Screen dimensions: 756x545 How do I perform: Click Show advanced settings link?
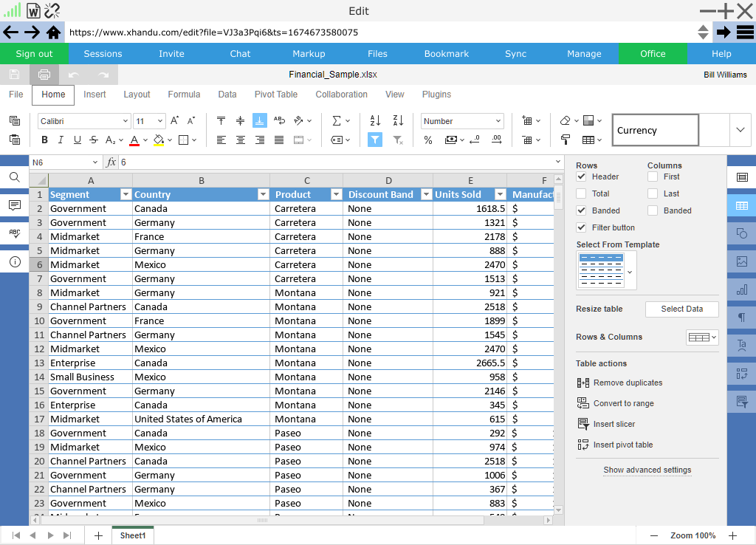click(647, 470)
